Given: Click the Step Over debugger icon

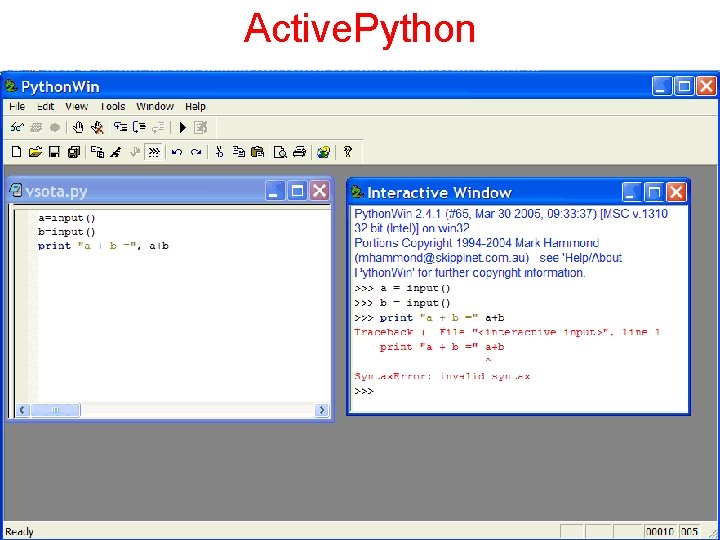Looking at the screenshot, I should (x=139, y=127).
